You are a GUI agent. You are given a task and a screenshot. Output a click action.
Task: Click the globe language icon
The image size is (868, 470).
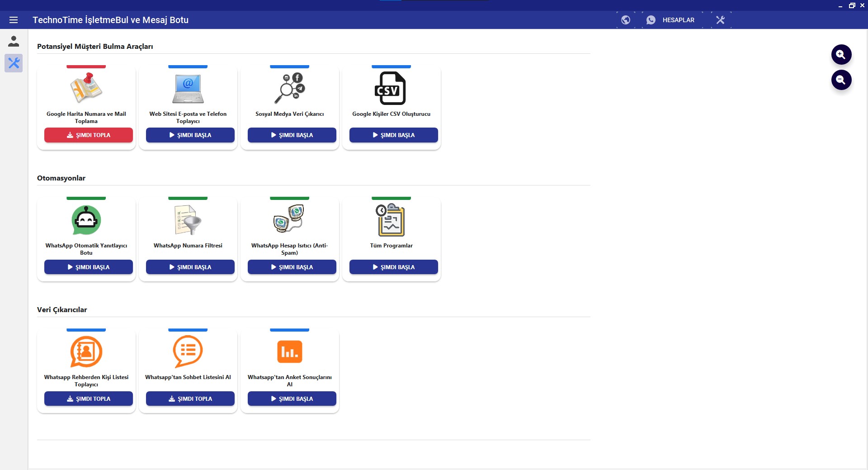pos(626,20)
